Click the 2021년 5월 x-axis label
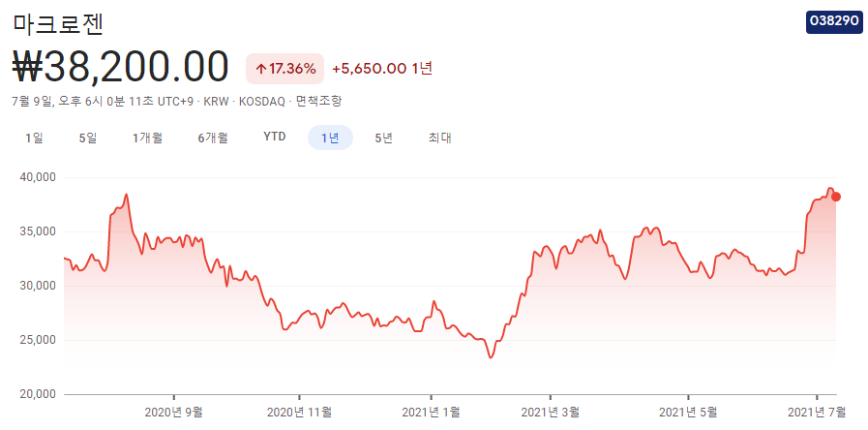The image size is (868, 430). pyautogui.click(x=688, y=412)
